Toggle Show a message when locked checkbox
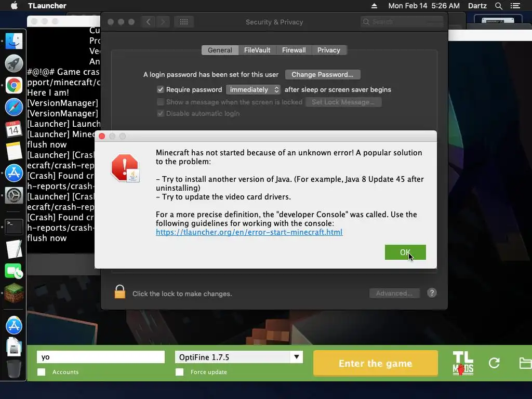Image resolution: width=532 pixels, height=399 pixels. coord(161,102)
